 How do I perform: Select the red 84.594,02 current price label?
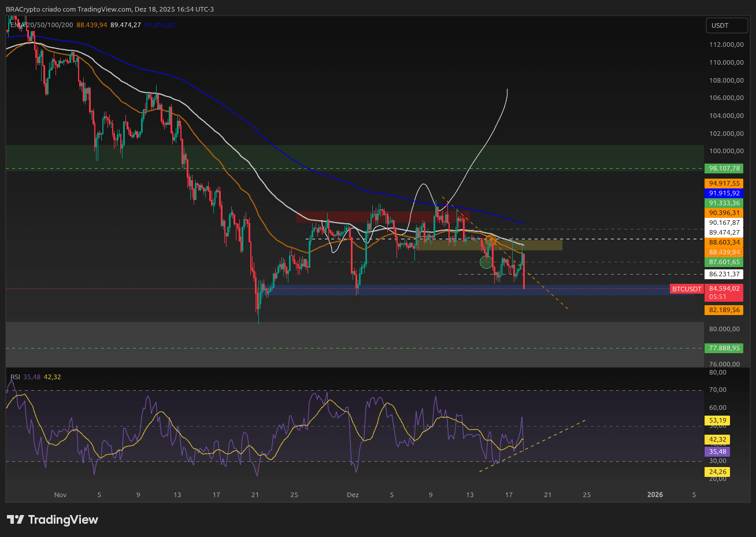(x=724, y=288)
